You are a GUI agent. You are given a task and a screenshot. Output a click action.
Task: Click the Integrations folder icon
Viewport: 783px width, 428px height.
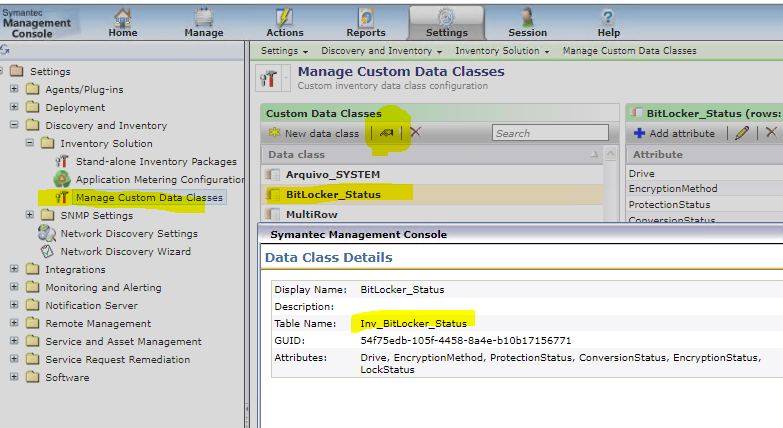click(x=32, y=269)
